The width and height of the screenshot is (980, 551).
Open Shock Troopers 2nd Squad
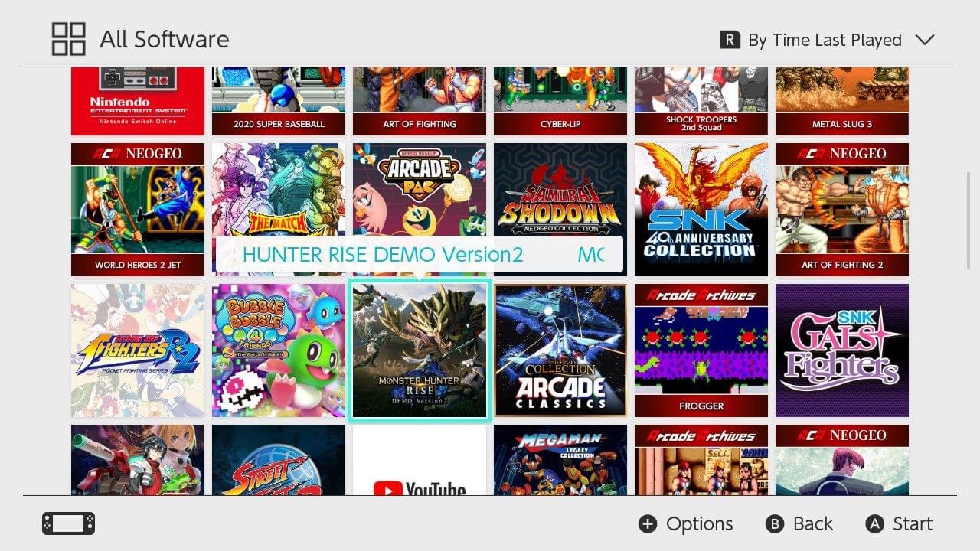point(701,101)
